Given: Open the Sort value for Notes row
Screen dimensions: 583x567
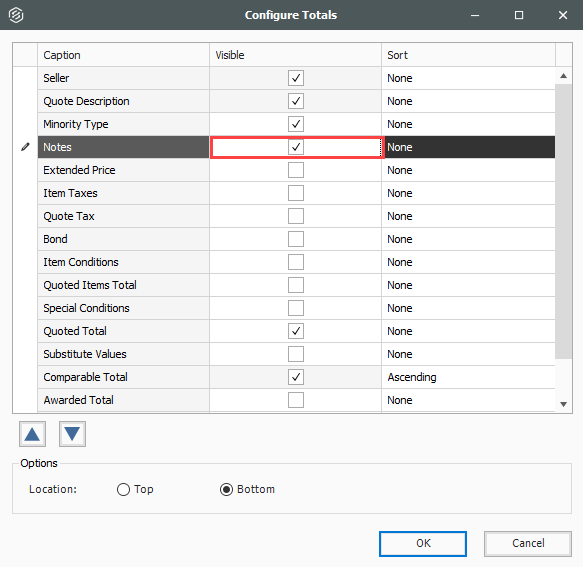Looking at the screenshot, I should (x=468, y=147).
